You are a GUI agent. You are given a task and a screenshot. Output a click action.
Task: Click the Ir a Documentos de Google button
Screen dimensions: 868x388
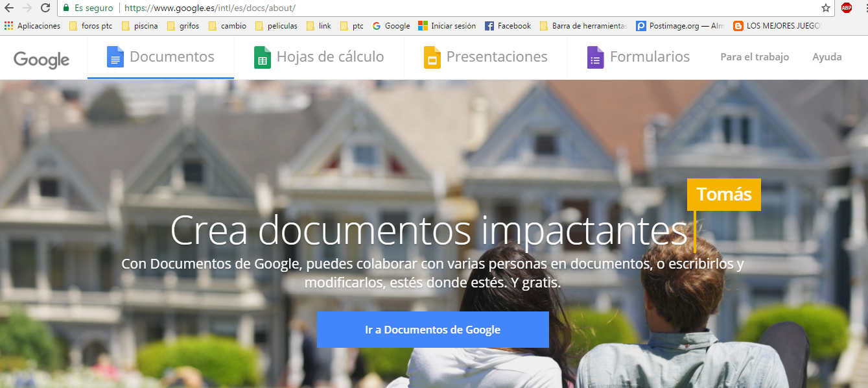[x=433, y=330]
